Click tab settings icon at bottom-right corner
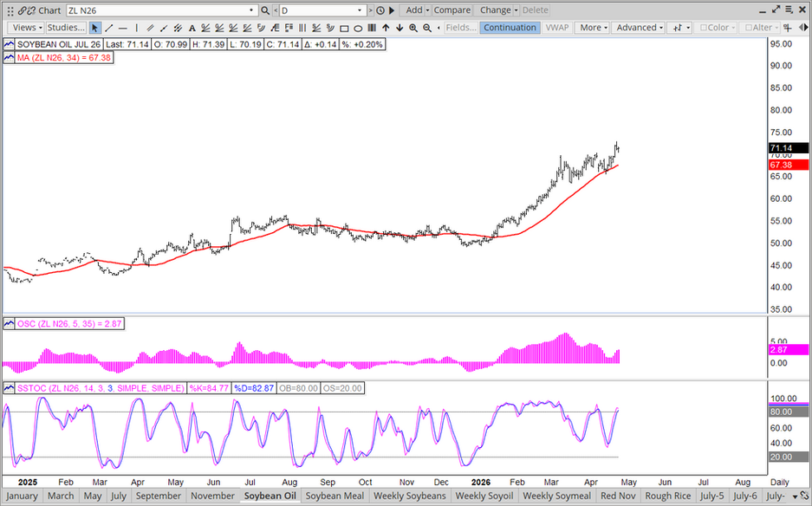This screenshot has width=812, height=506. 804,496
